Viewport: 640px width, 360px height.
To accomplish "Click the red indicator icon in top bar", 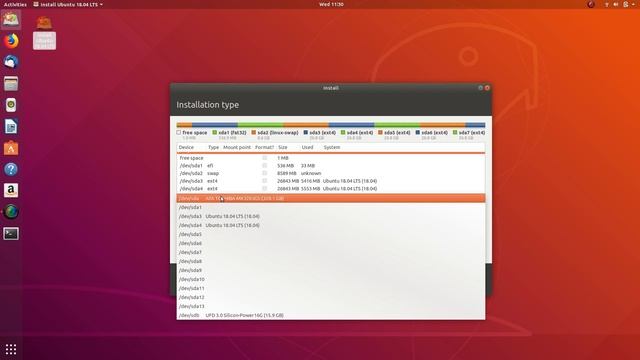I will [591, 4].
